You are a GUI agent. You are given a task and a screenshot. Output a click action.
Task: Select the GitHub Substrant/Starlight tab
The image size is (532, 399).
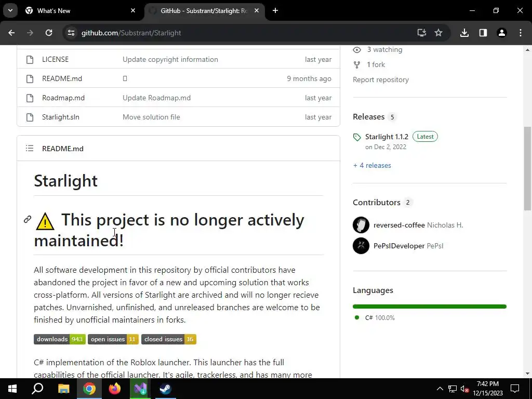tap(204, 11)
